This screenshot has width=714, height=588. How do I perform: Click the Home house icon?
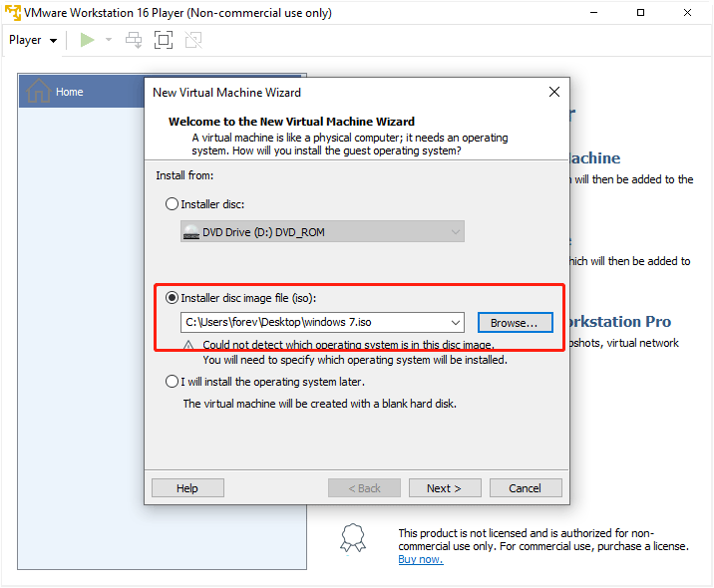tap(38, 91)
